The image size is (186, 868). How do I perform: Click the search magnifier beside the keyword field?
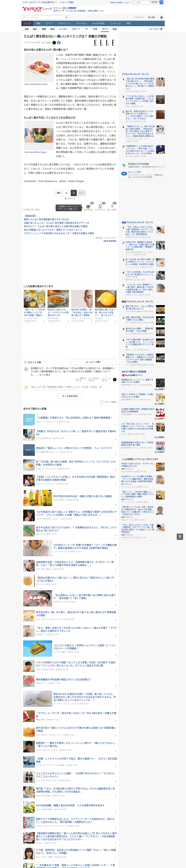[x=66, y=18]
